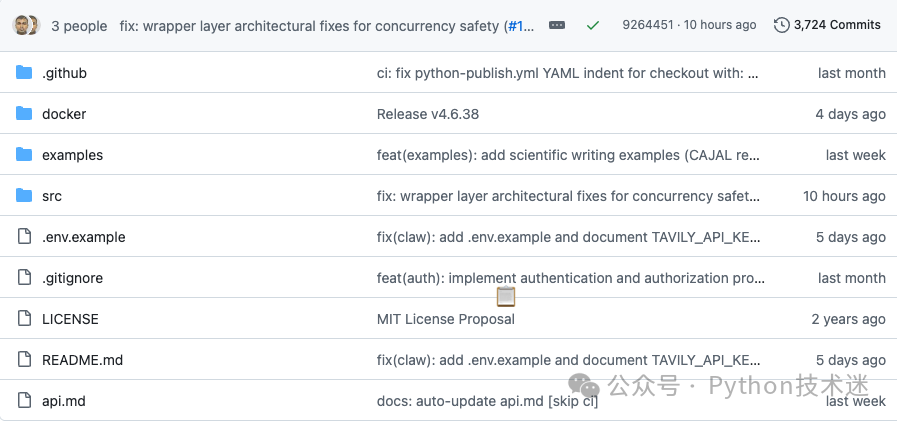Click the .env.example file icon
Image resolution: width=897 pixels, height=421 pixels.
tap(24, 236)
